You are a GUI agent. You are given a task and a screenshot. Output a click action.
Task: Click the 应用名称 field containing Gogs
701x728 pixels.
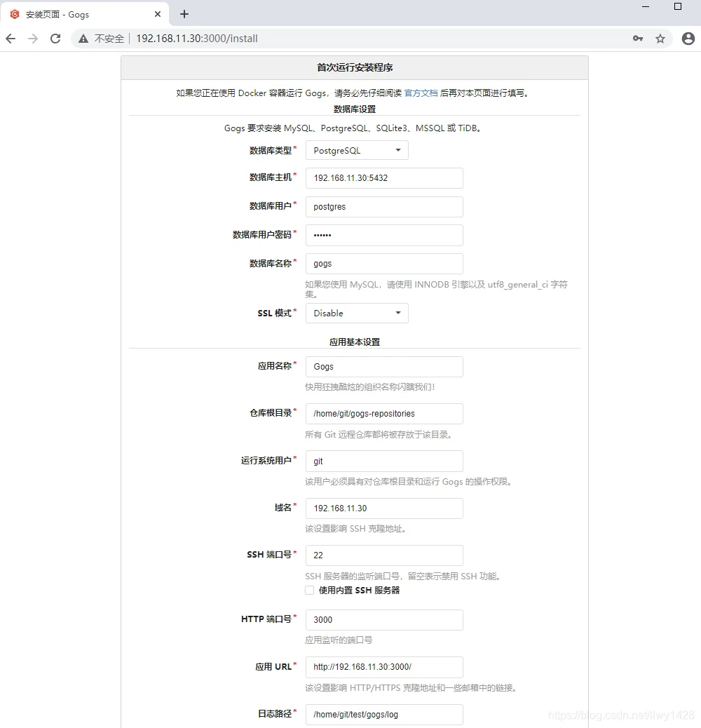384,367
